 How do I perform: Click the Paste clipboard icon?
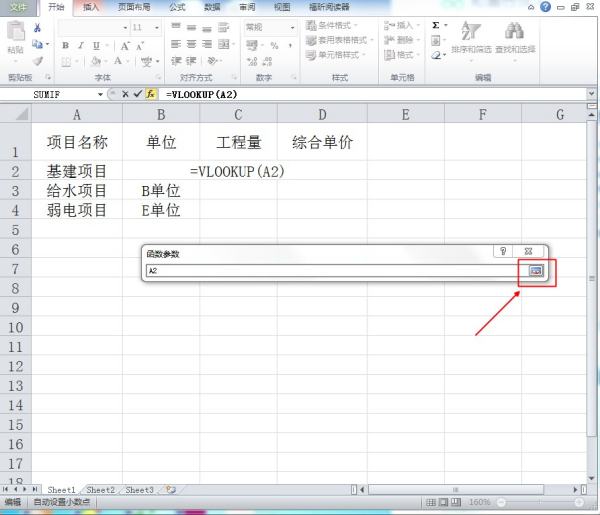click(16, 31)
